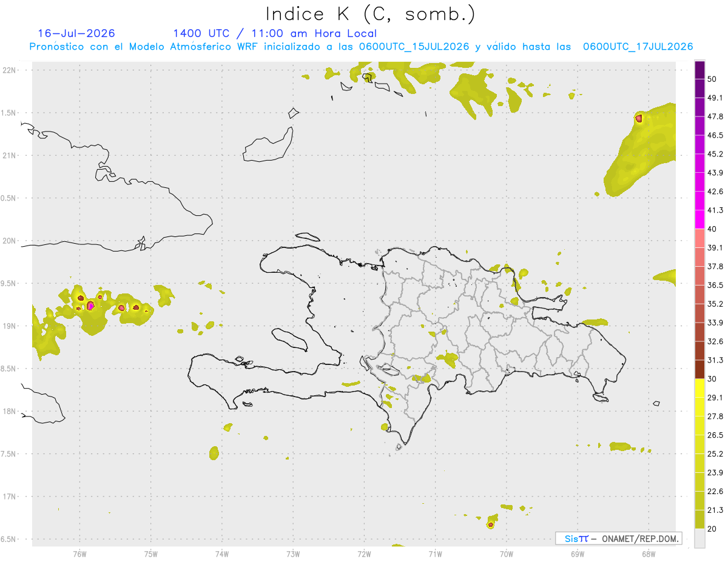This screenshot has height=562, width=728.
Task: Click the longitude label "76W"
Action: point(79,554)
